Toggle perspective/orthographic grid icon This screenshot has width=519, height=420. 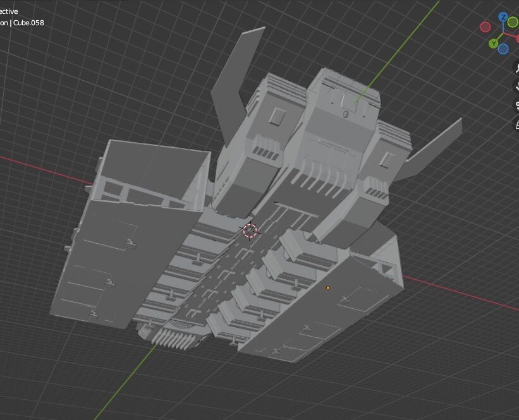(x=517, y=124)
